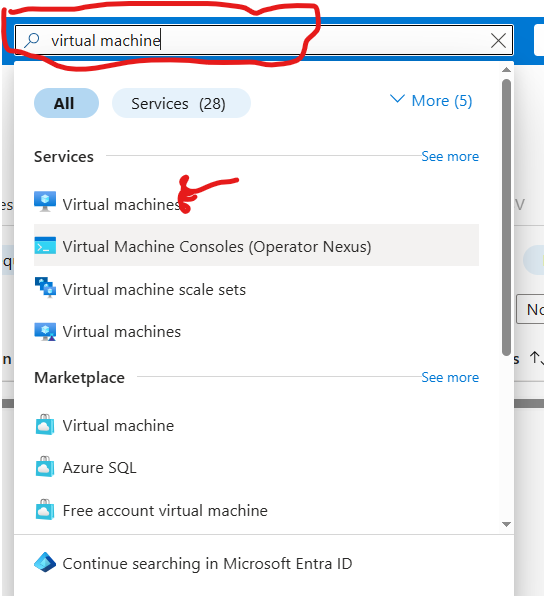Click the Microsoft Entra ID diamond icon
Screen dimensions: 544x596
[x=45, y=562]
